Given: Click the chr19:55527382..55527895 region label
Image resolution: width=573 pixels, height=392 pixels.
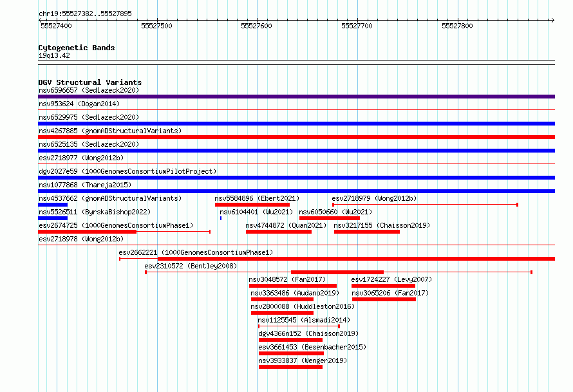Looking at the screenshot, I should pyautogui.click(x=85, y=14).
